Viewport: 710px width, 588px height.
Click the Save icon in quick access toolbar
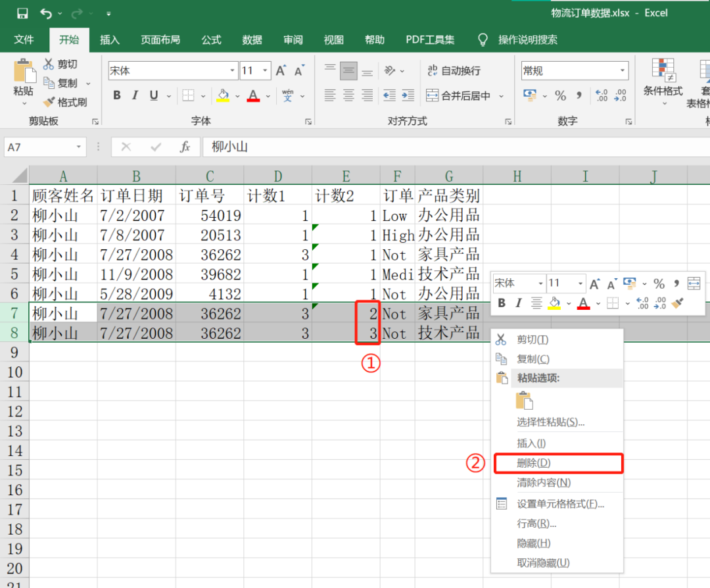[x=22, y=14]
